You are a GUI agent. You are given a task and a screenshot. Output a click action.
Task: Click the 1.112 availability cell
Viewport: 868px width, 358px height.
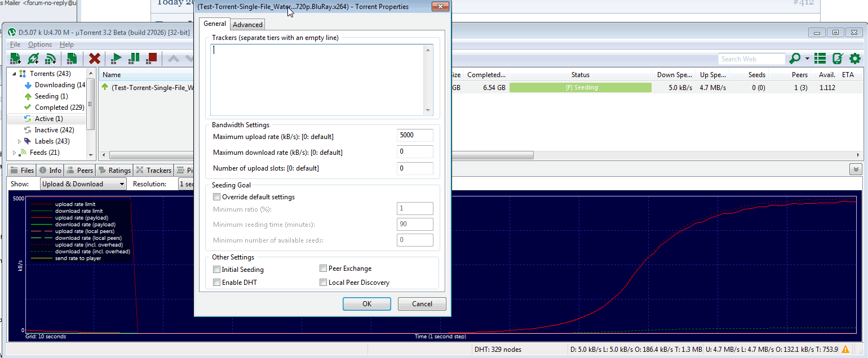[x=827, y=88]
